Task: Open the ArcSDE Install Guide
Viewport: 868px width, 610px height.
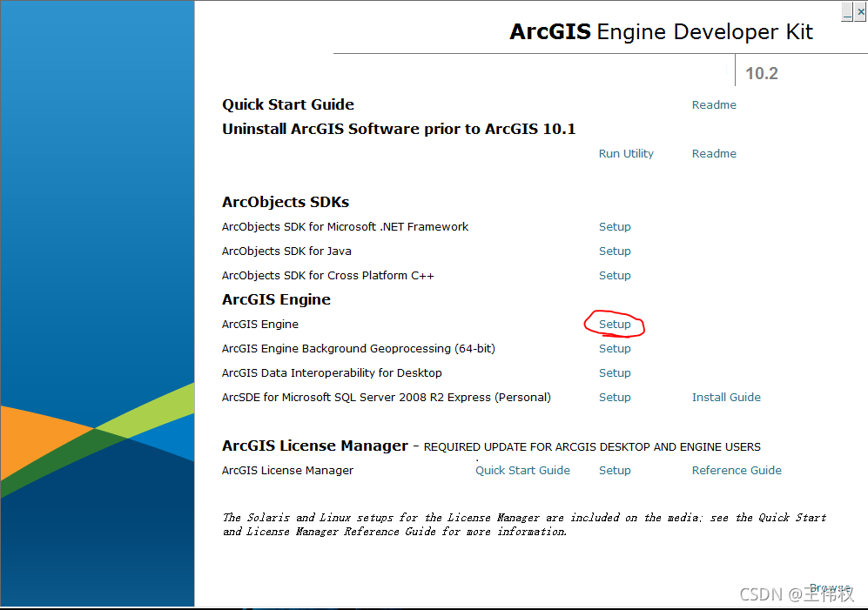Action: (726, 398)
